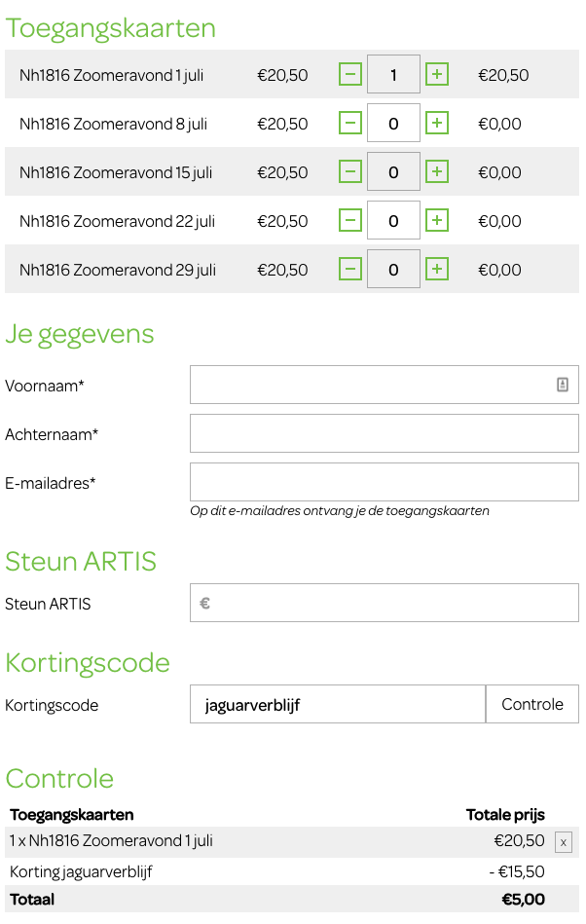This screenshot has height=924, width=586.
Task: Select the quantity box for Zoomeravond 1 juli
Action: (x=393, y=74)
